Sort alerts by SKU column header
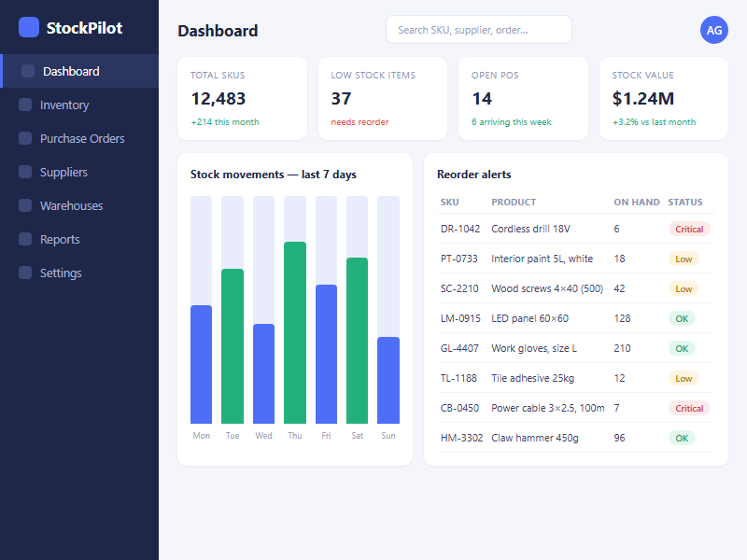The width and height of the screenshot is (747, 560). click(x=450, y=202)
